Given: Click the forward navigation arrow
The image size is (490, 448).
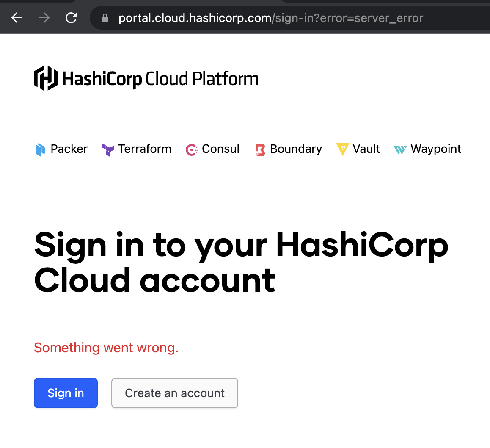Looking at the screenshot, I should click(x=44, y=18).
